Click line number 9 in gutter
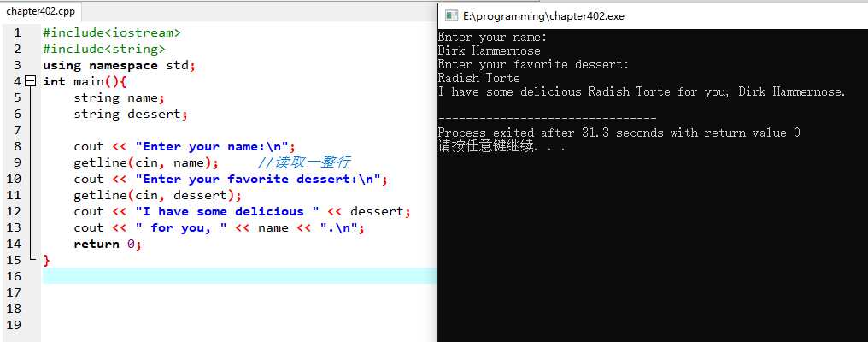Screen dimensions: 868x342 pos(18,162)
